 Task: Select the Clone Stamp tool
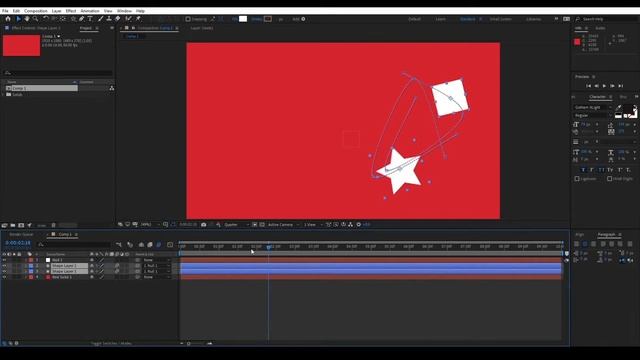[109, 19]
